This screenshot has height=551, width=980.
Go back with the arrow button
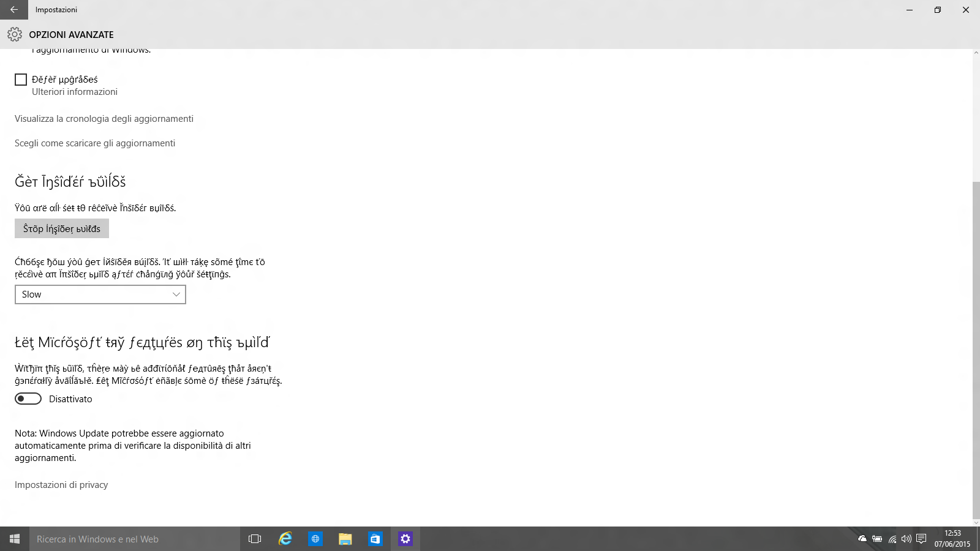point(14,10)
